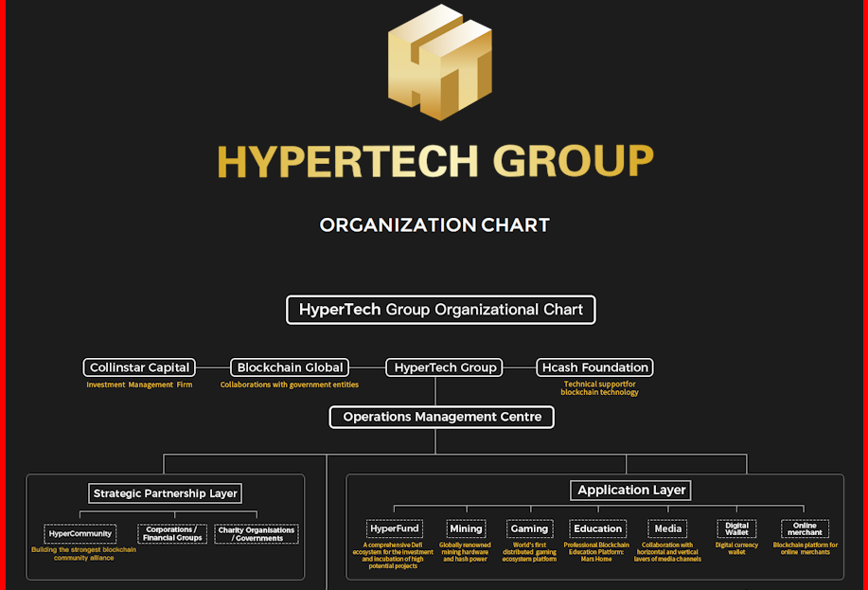Select the Blockchain Global node
This screenshot has width=868, height=590.
pyautogui.click(x=291, y=367)
